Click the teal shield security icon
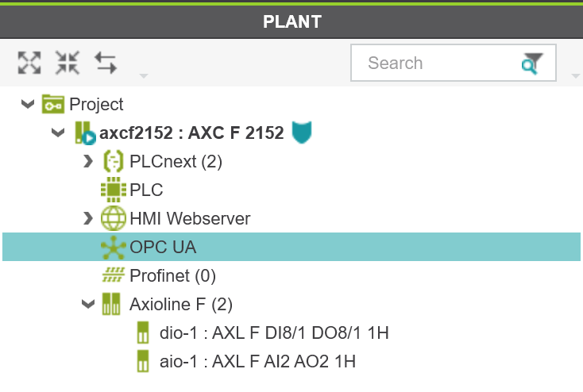Viewport: 583px width, 392px height. point(302,133)
